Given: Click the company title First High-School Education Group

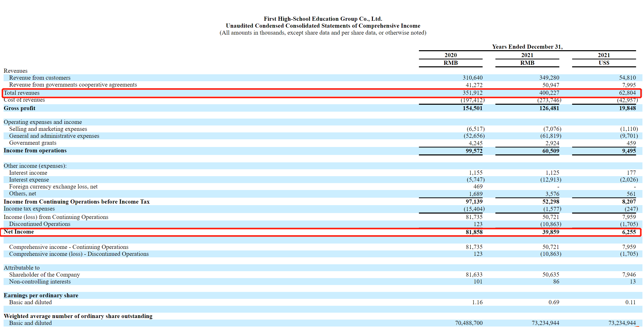Looking at the screenshot, I should [323, 19].
